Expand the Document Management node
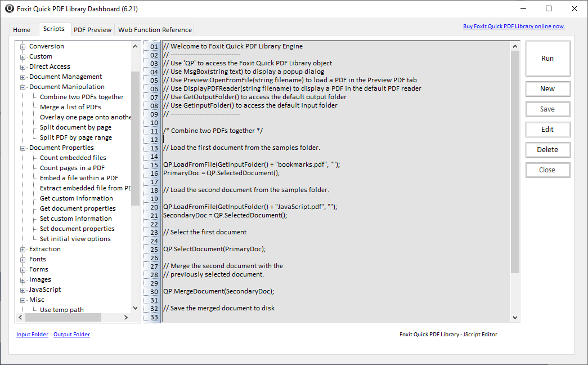588x365 pixels. (23, 77)
